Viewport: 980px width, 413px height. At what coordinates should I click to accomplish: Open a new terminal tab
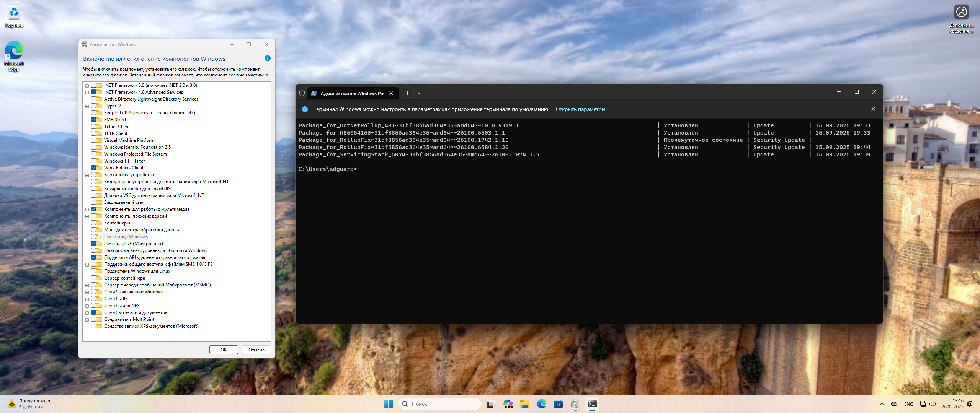[x=407, y=93]
